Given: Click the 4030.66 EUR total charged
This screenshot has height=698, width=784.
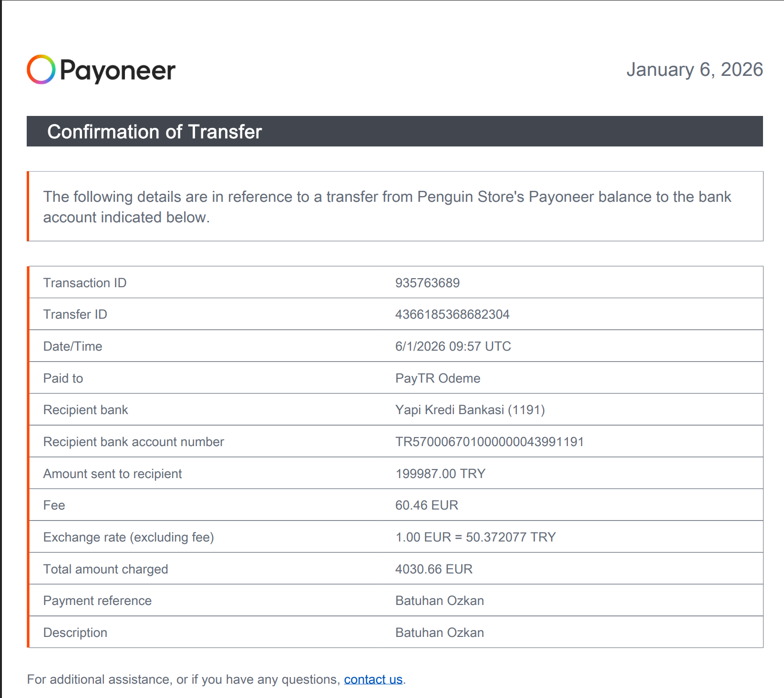Looking at the screenshot, I should 434,569.
